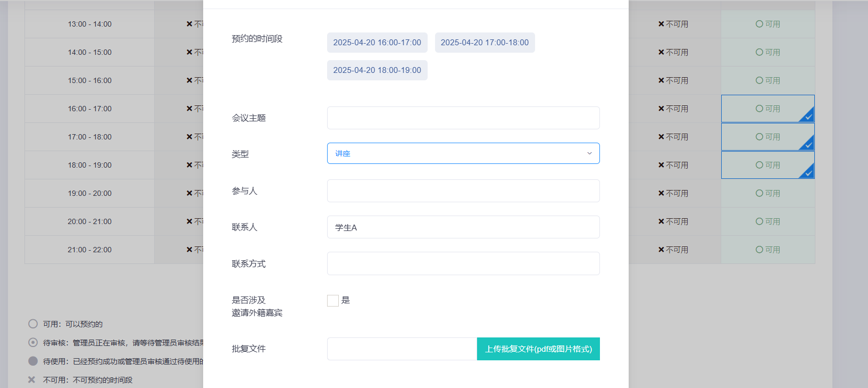This screenshot has width=868, height=388.
Task: Click the 不可用 legend X icon
Action: pos(32,380)
